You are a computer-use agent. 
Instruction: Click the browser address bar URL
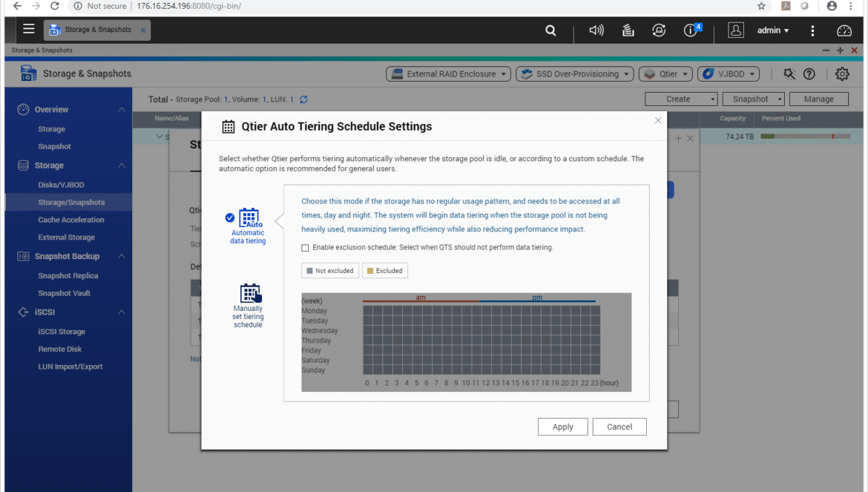pyautogui.click(x=188, y=6)
